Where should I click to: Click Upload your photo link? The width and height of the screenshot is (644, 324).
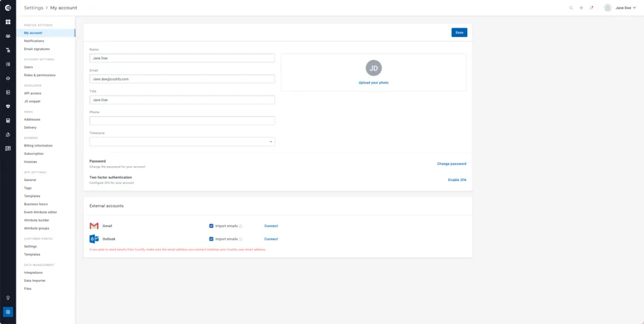tap(374, 82)
